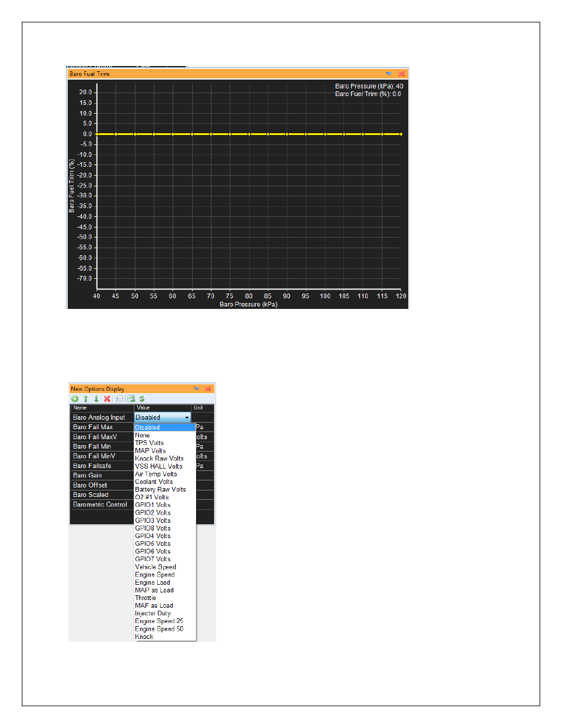Click the green refresh arrows icon
The height and width of the screenshot is (728, 562).
pyautogui.click(x=142, y=399)
